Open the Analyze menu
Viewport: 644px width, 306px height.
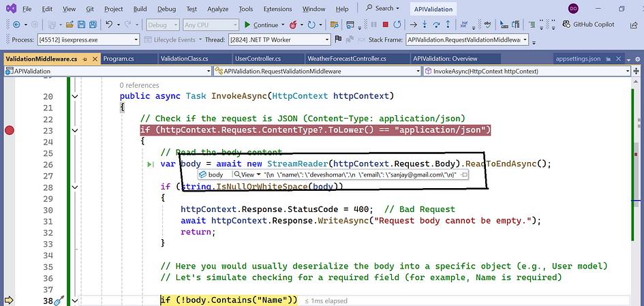217,9
